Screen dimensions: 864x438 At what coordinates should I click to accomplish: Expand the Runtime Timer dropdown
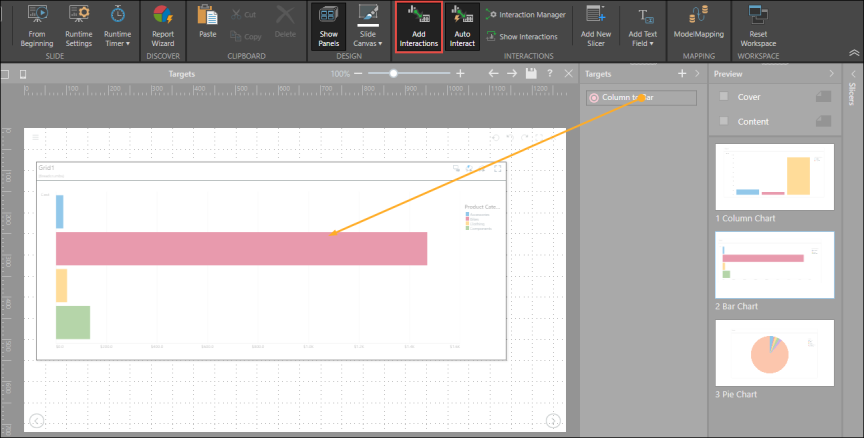(117, 27)
